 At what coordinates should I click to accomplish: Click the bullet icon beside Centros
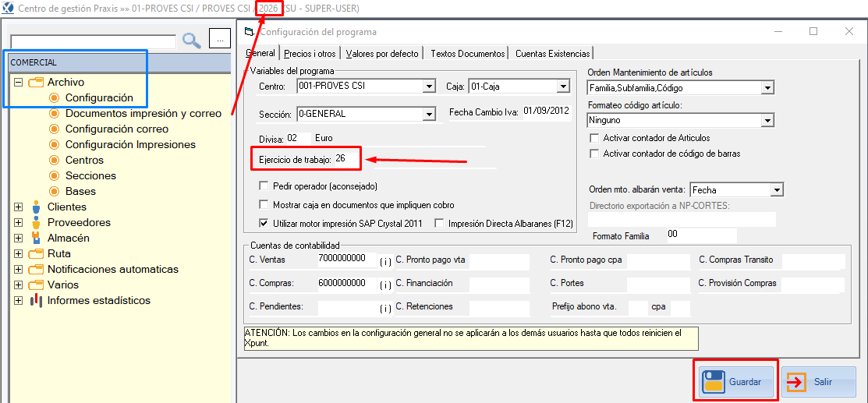click(54, 160)
